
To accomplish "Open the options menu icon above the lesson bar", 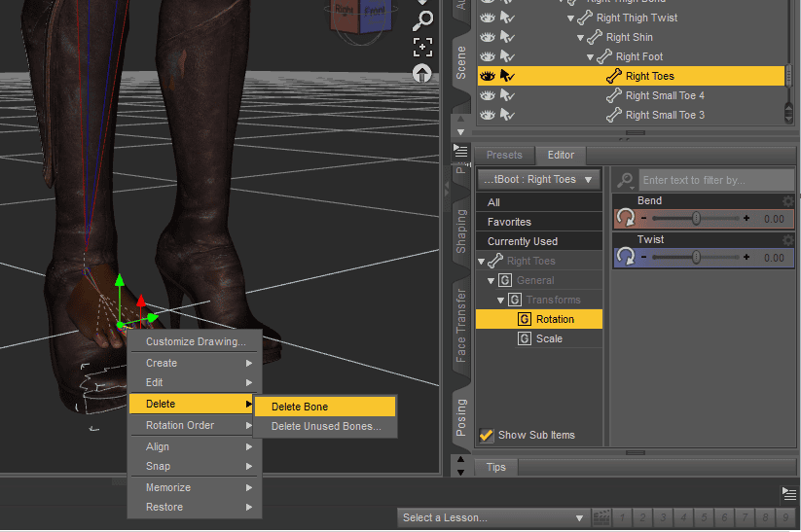I will click(788, 494).
